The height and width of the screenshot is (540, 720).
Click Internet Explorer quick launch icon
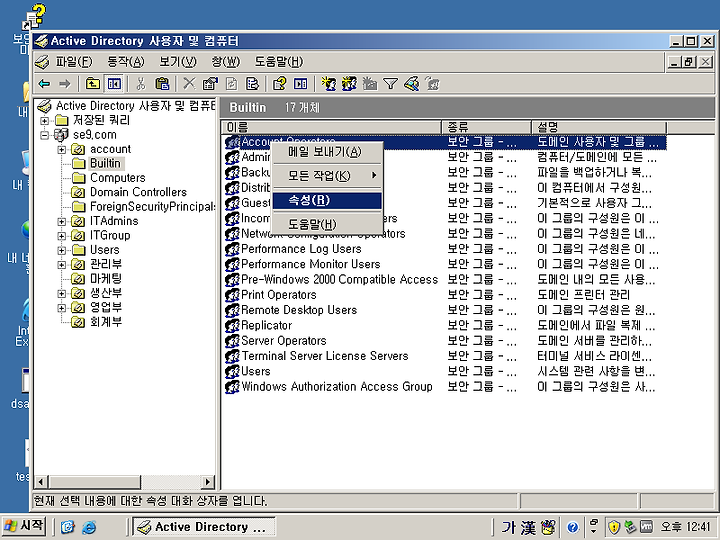(88, 527)
